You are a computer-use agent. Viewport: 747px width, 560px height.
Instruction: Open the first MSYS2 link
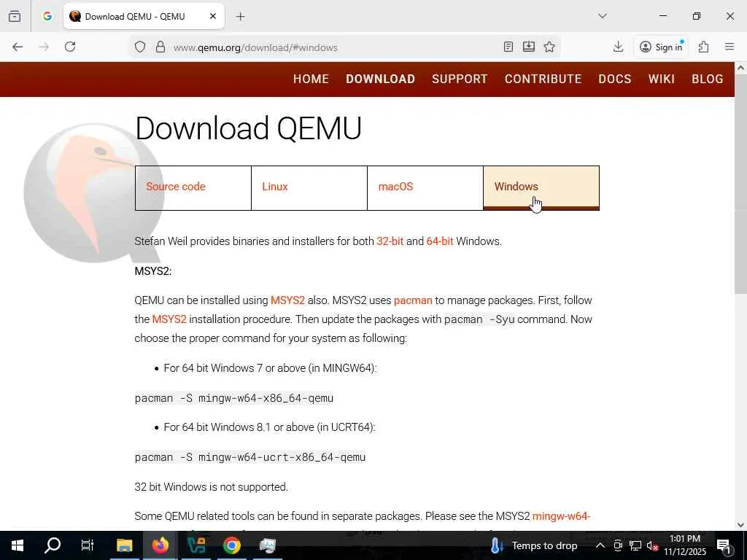point(287,300)
